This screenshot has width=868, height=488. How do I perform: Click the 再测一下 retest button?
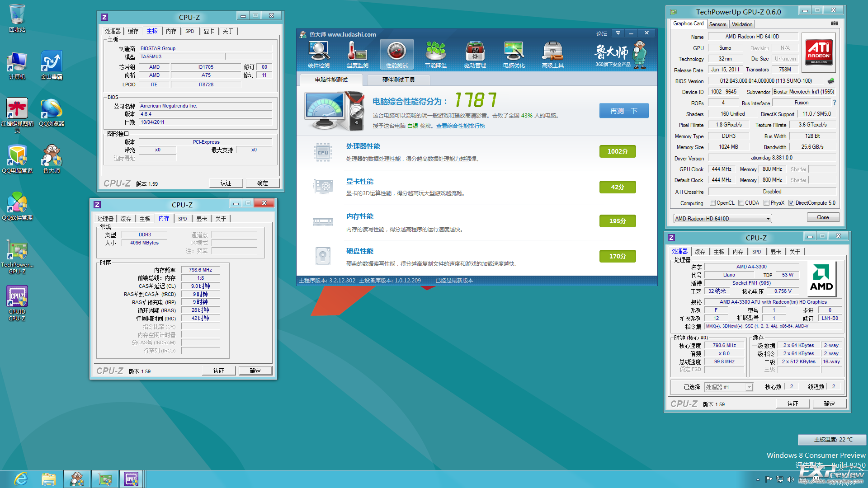(624, 111)
